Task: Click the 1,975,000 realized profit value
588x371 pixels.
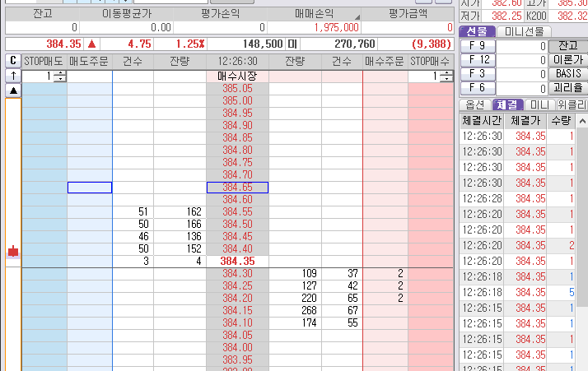Action: pos(336,27)
